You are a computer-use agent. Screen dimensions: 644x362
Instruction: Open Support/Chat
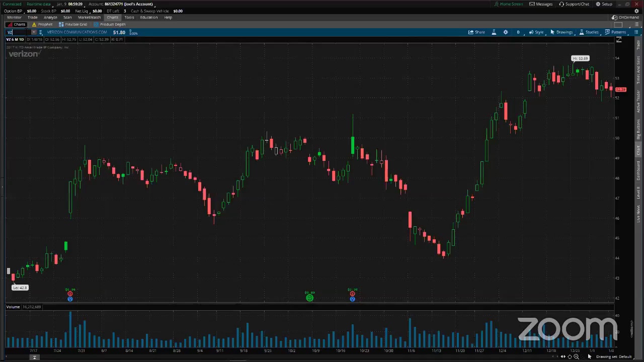click(574, 4)
